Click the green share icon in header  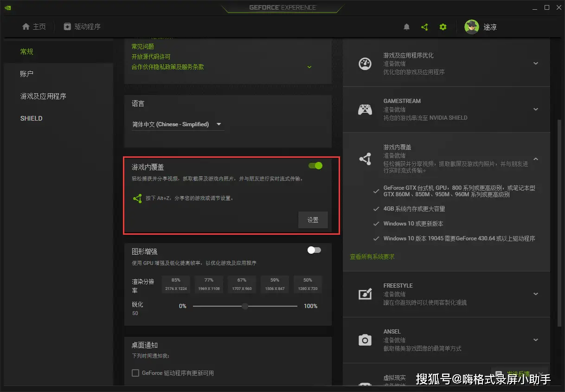(424, 27)
